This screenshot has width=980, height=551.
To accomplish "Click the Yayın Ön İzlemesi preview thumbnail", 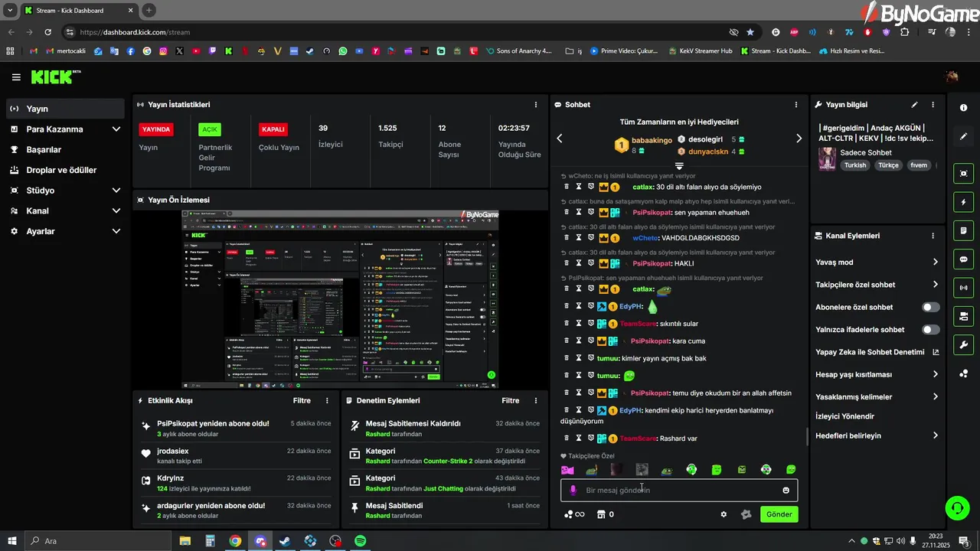I will [340, 299].
